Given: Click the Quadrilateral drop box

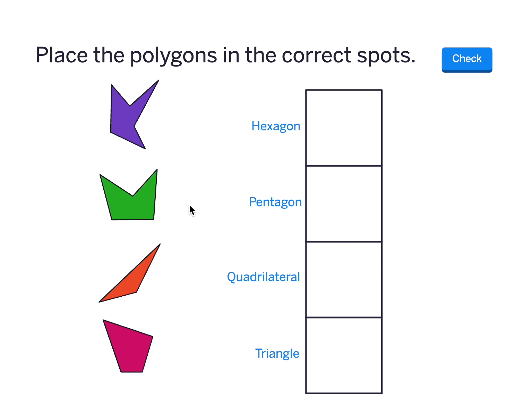Looking at the screenshot, I should [x=344, y=278].
